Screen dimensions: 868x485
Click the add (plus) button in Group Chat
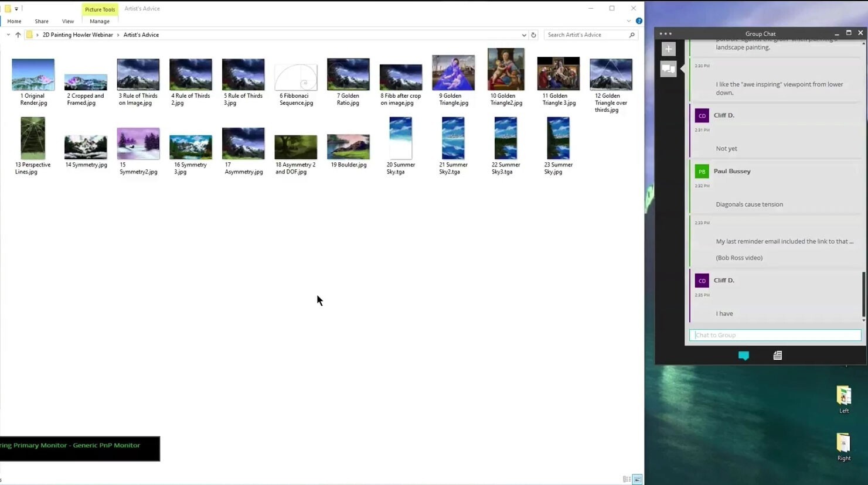[x=668, y=49]
